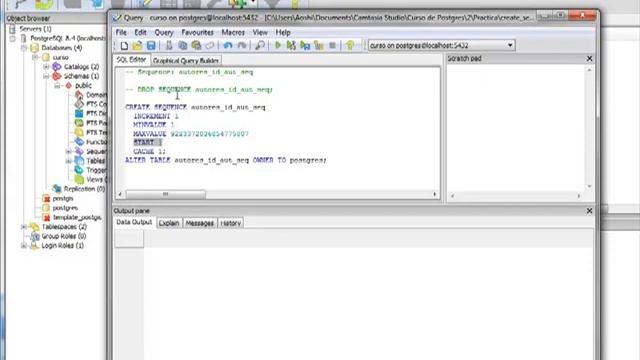
Task: Switch to the SQL Editor tab
Action: [131, 60]
